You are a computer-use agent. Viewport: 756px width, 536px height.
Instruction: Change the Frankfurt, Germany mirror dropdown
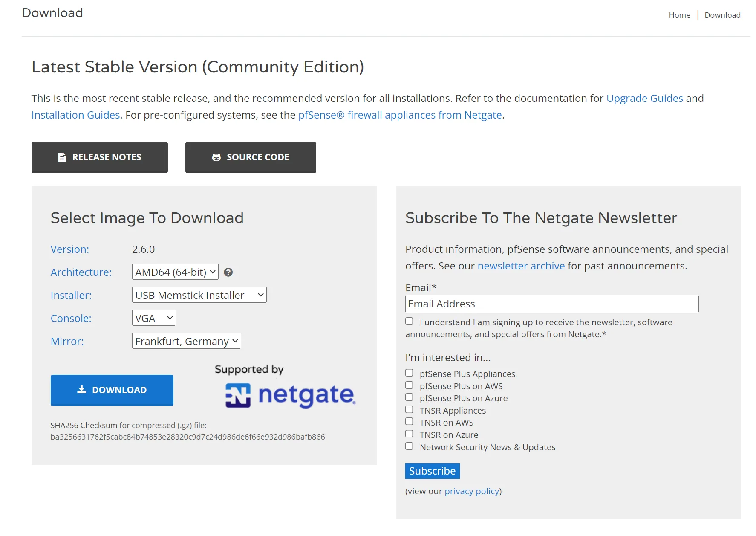186,341
